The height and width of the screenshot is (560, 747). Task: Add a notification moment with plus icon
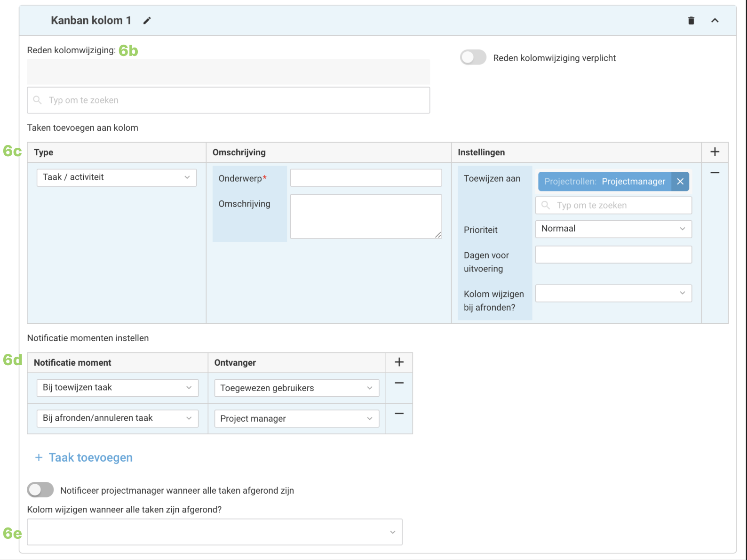399,362
